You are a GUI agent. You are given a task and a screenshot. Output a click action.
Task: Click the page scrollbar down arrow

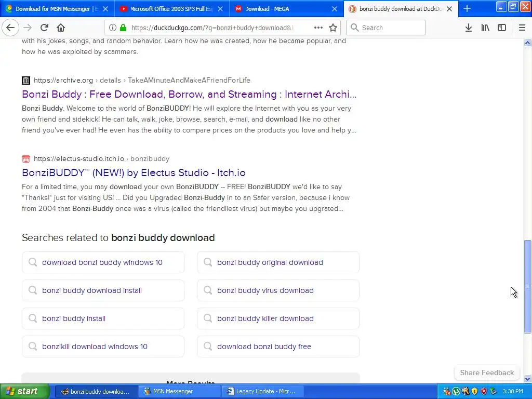(x=527, y=379)
